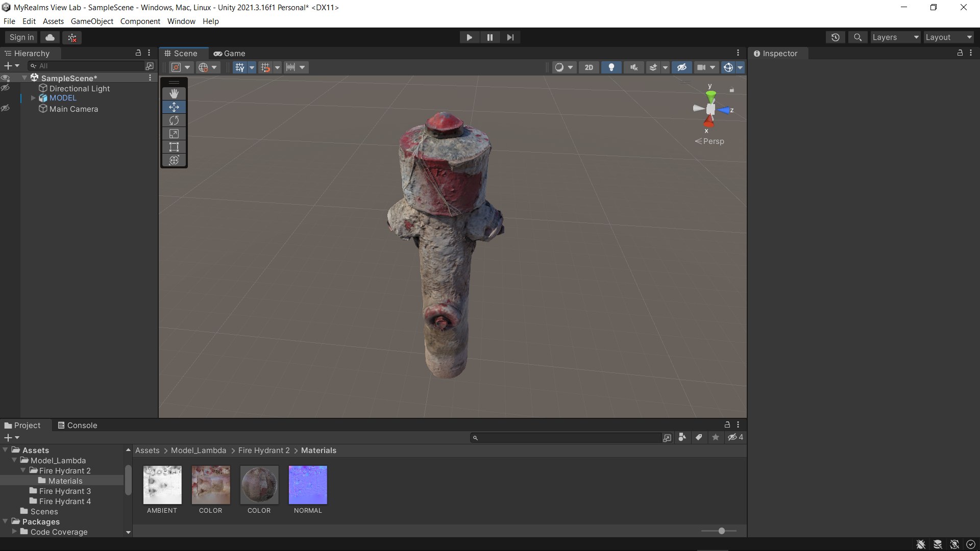Expand the MODEL object in Hierarchy

[33, 98]
